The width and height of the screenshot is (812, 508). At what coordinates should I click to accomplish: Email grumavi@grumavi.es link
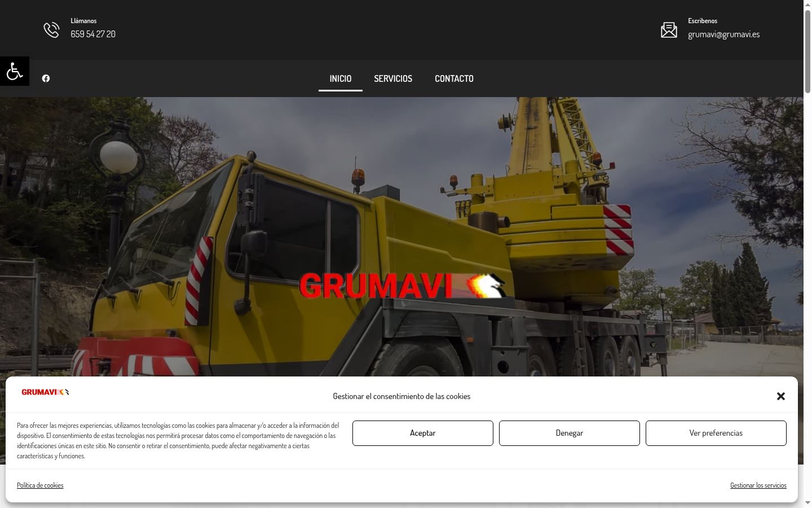coord(724,34)
